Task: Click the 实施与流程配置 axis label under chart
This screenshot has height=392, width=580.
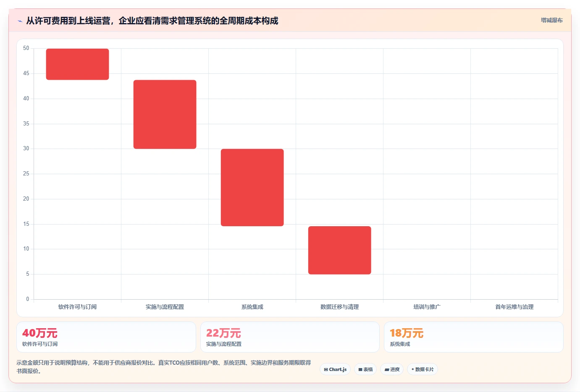Action: point(165,307)
